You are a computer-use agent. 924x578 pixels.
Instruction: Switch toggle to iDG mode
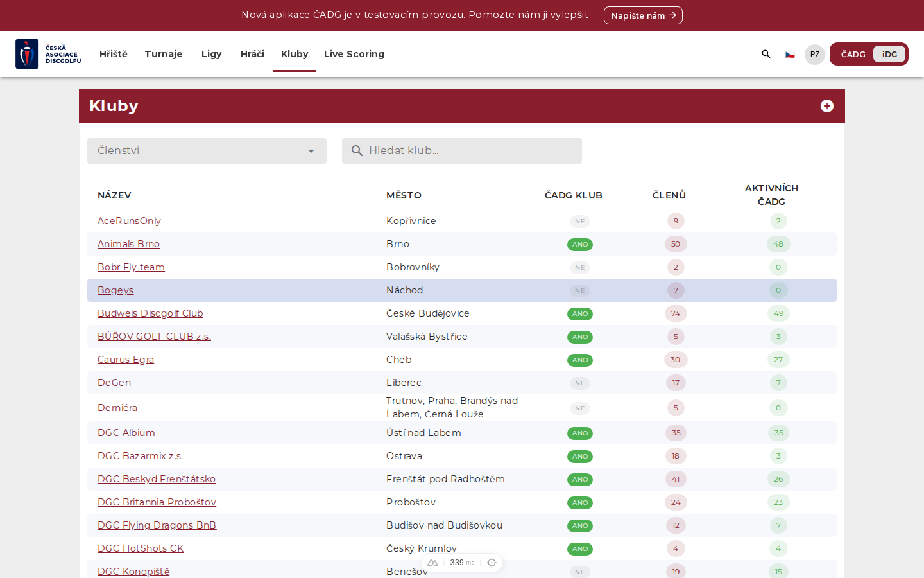[889, 54]
